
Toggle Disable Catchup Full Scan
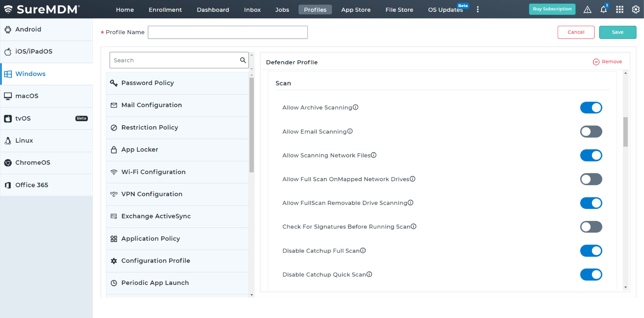point(591,251)
